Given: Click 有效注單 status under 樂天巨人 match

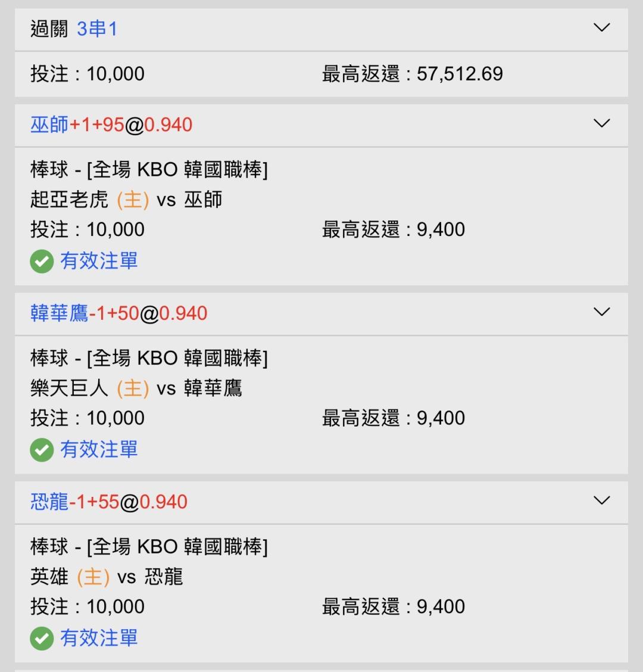Looking at the screenshot, I should (x=99, y=450).
